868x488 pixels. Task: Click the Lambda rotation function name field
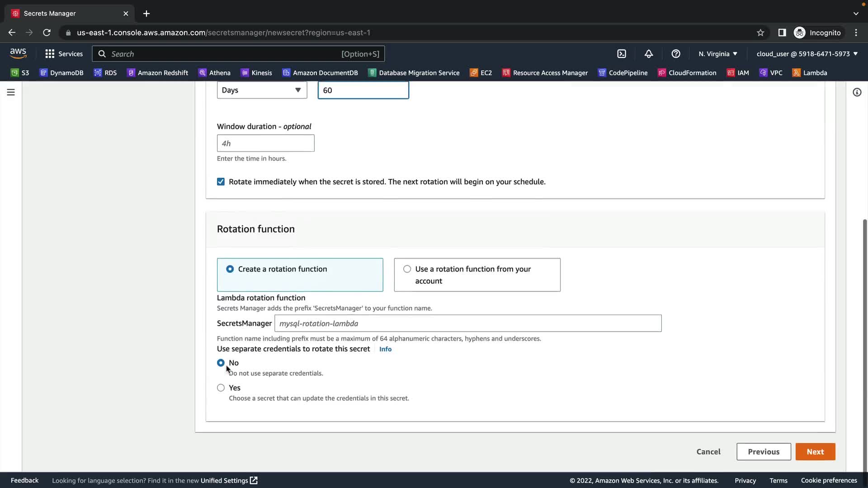click(x=467, y=324)
